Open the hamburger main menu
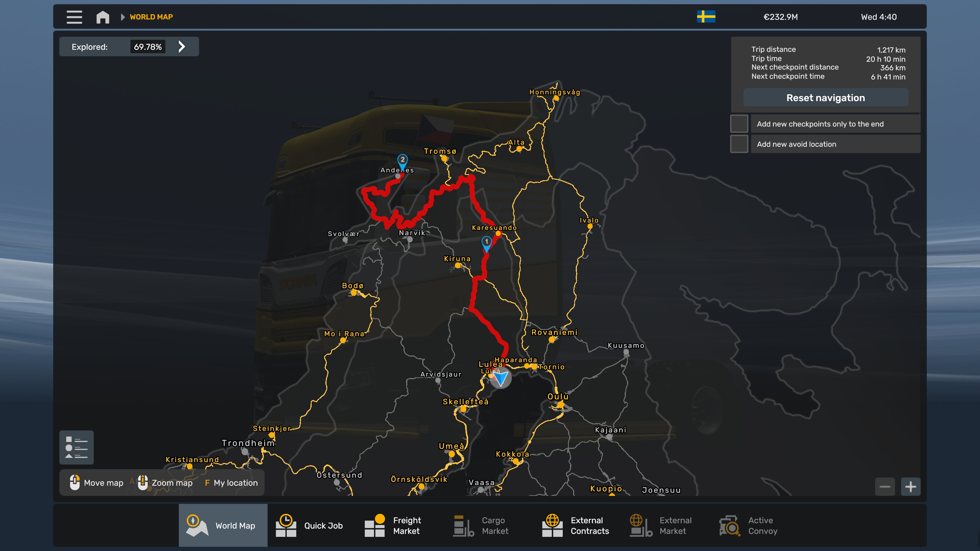The height and width of the screenshot is (551, 980). (74, 17)
